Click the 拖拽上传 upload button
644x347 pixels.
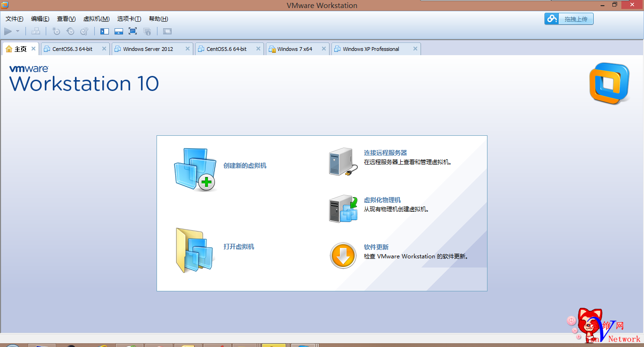(x=569, y=19)
